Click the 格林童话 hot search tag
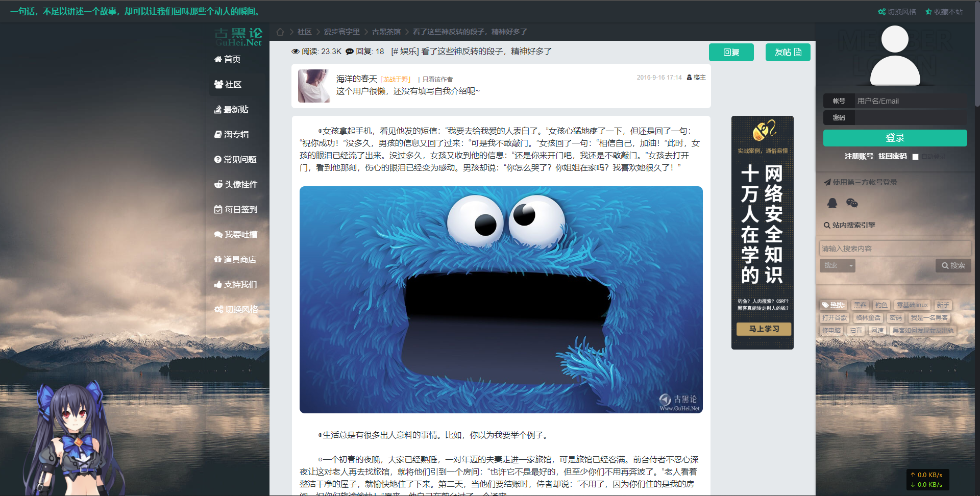Screen dimensions: 980x496 [x=868, y=317]
